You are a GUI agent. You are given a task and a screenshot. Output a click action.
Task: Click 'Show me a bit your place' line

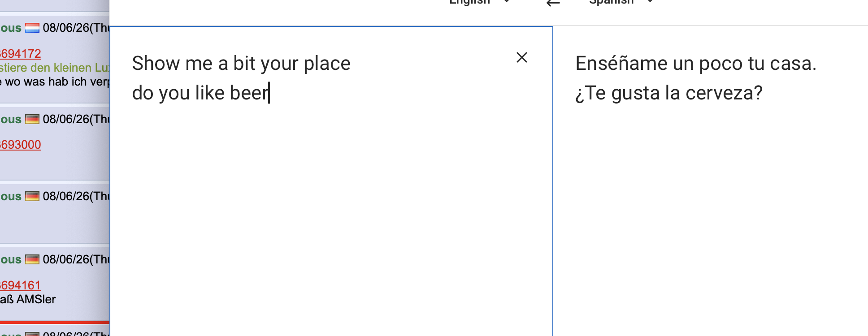point(241,63)
